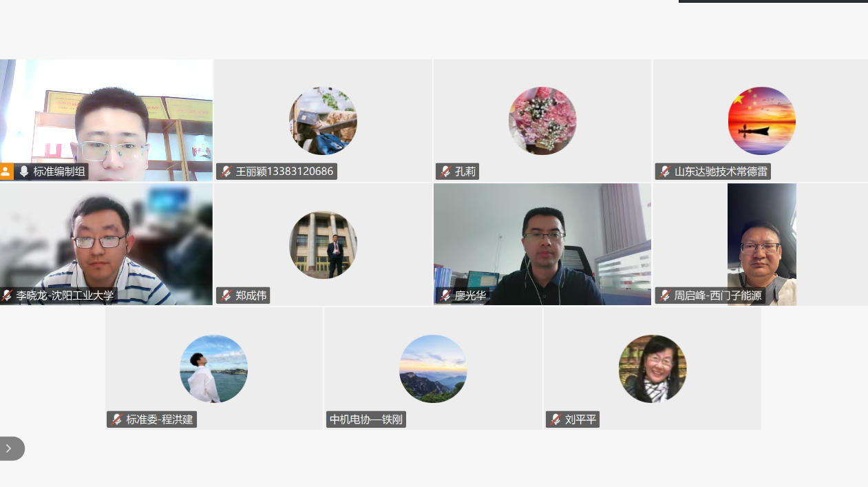
Task: Click the muted mic icon for 周启峰-西门子能源
Action: pyautogui.click(x=665, y=296)
